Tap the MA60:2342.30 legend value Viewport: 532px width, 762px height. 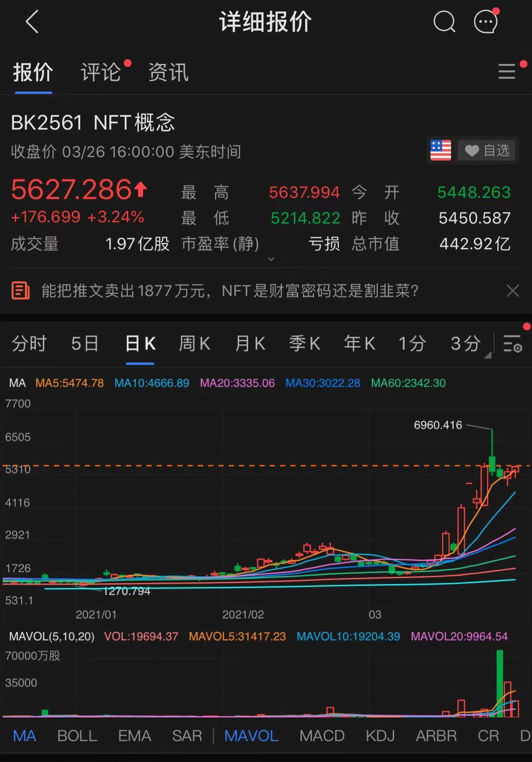click(x=408, y=383)
